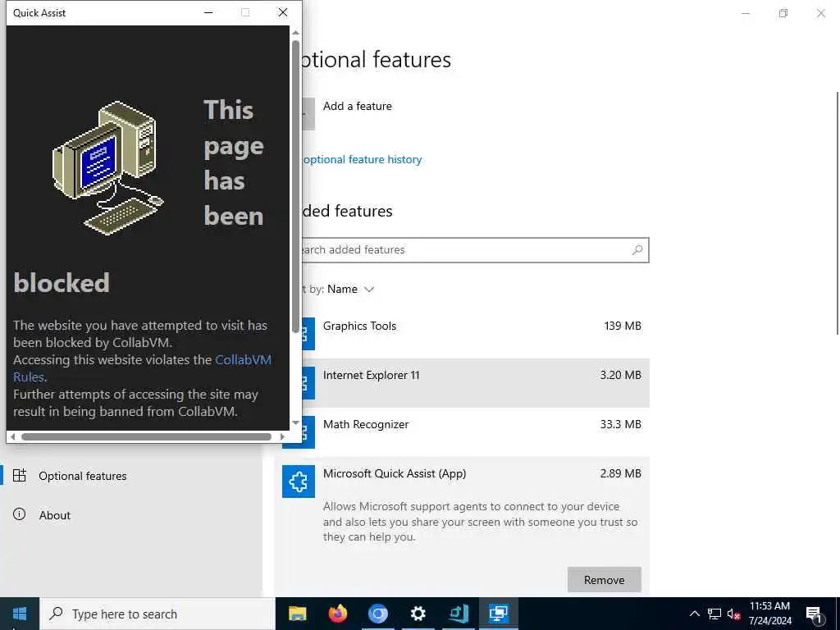The height and width of the screenshot is (630, 840).
Task: Show hidden system tray icons
Action: click(694, 614)
